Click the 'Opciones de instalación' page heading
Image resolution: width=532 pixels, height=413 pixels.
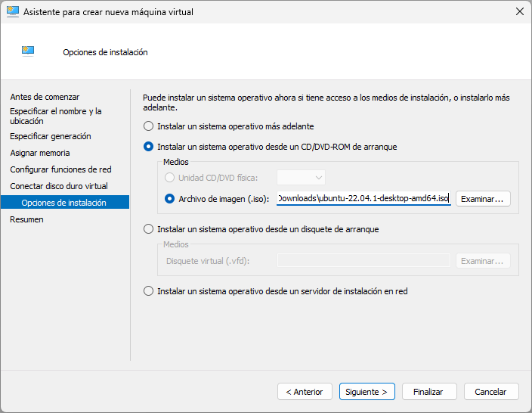(105, 52)
